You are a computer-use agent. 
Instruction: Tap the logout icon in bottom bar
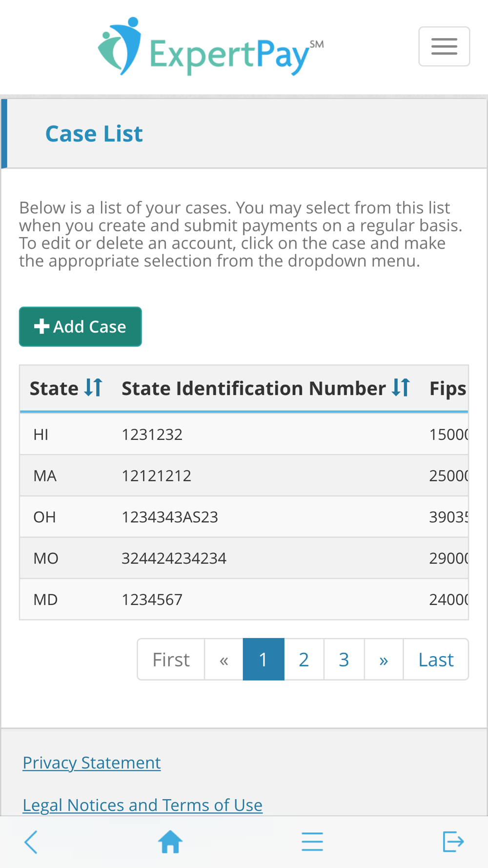pyautogui.click(x=453, y=842)
